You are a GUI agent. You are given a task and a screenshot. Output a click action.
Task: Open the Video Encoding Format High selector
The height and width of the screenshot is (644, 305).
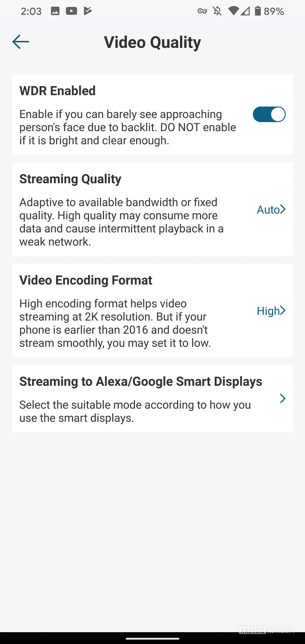click(x=271, y=311)
